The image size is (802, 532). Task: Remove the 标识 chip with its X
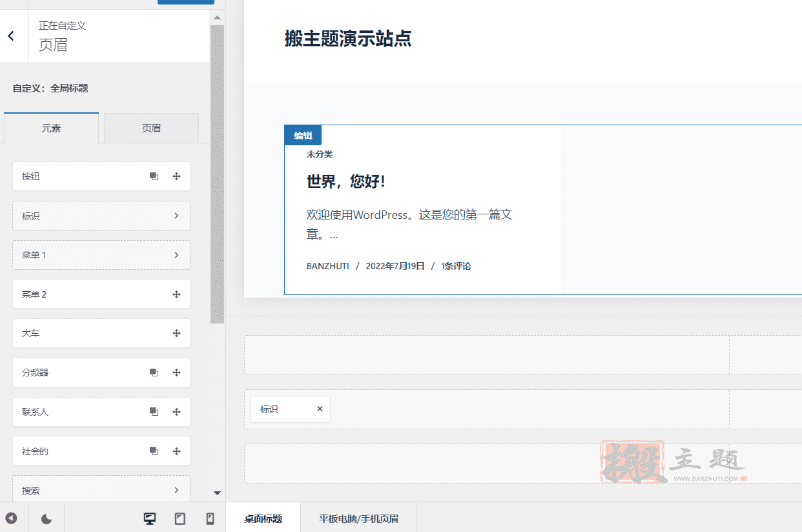tap(320, 409)
